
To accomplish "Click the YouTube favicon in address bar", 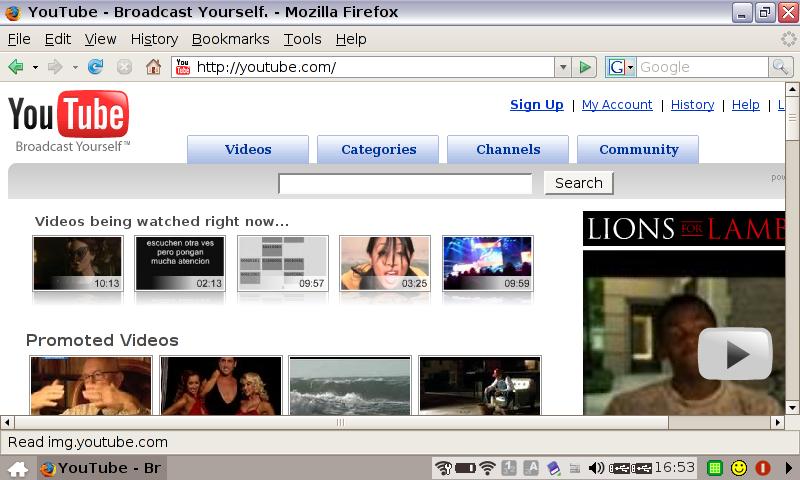I will [183, 67].
